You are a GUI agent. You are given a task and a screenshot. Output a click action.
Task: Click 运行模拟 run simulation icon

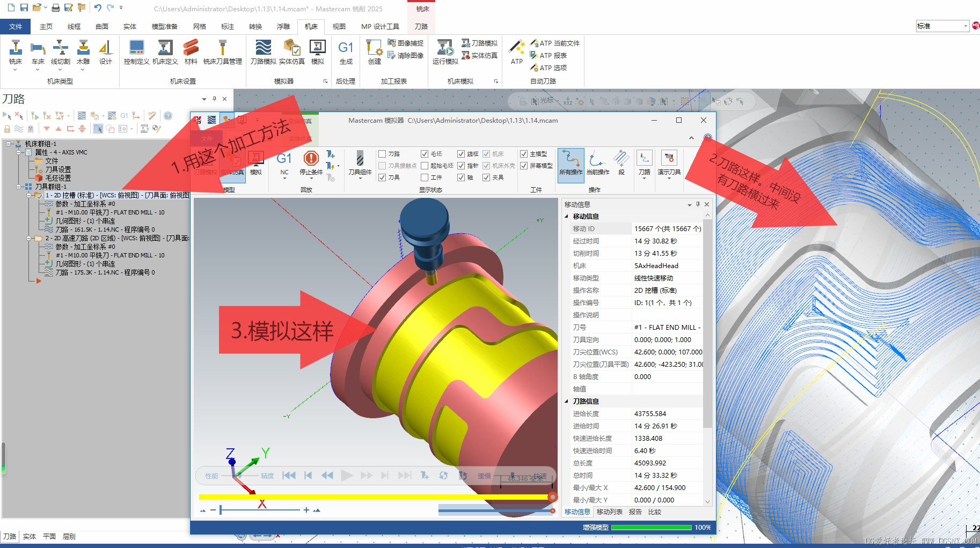pos(445,53)
